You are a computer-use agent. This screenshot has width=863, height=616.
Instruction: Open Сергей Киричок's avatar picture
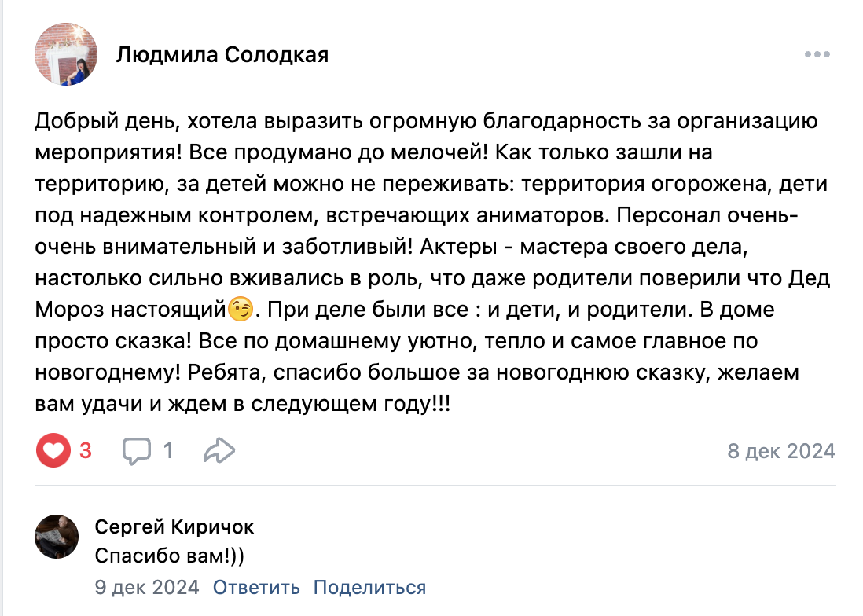pyautogui.click(x=57, y=537)
